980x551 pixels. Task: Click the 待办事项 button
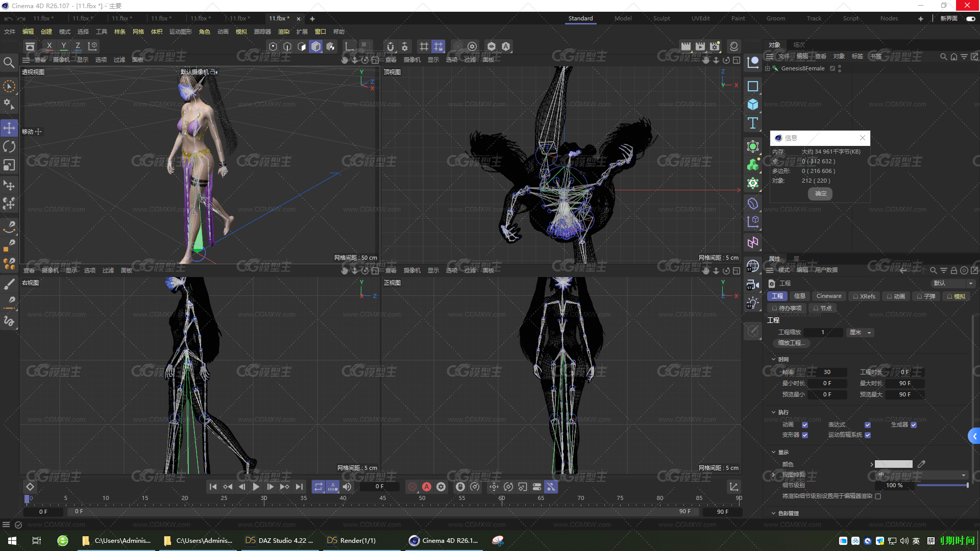coord(787,308)
